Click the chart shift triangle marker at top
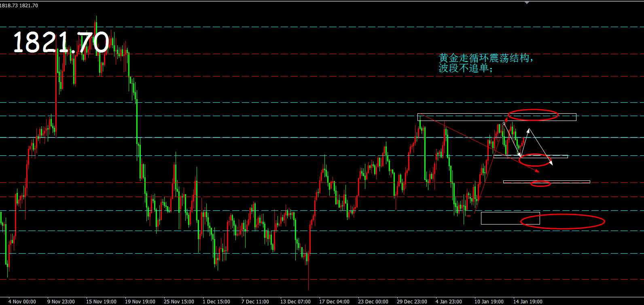644x305 pixels. click(527, 3)
